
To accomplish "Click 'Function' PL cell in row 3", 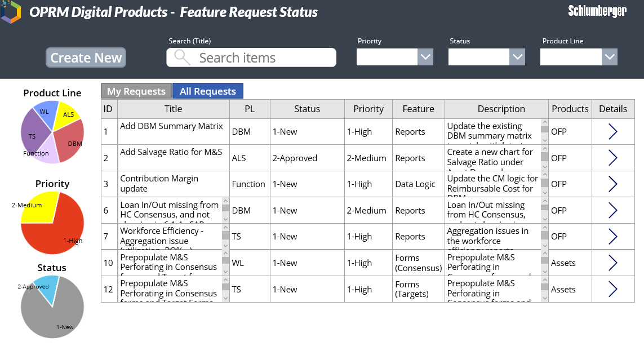I will click(x=248, y=184).
